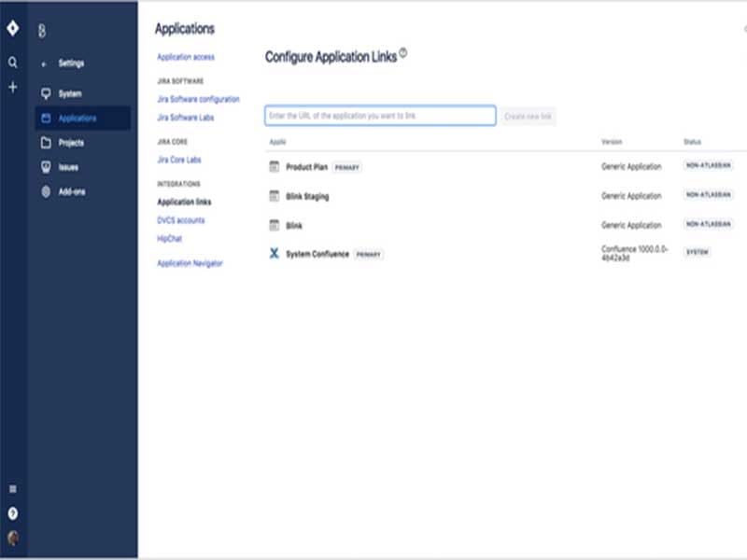Go to DVCS accounts

click(x=181, y=220)
